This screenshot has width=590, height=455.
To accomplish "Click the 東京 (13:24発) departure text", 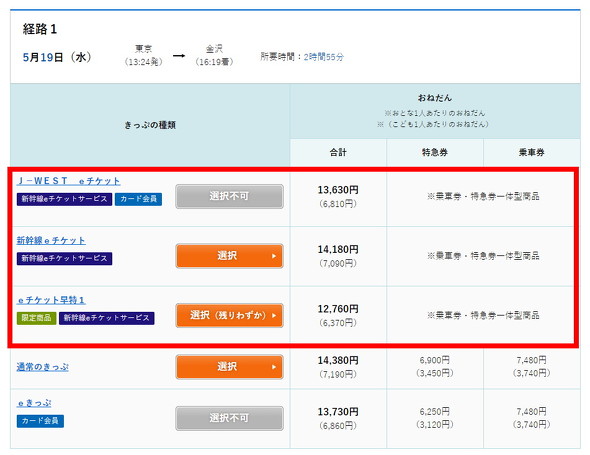I will (x=143, y=55).
